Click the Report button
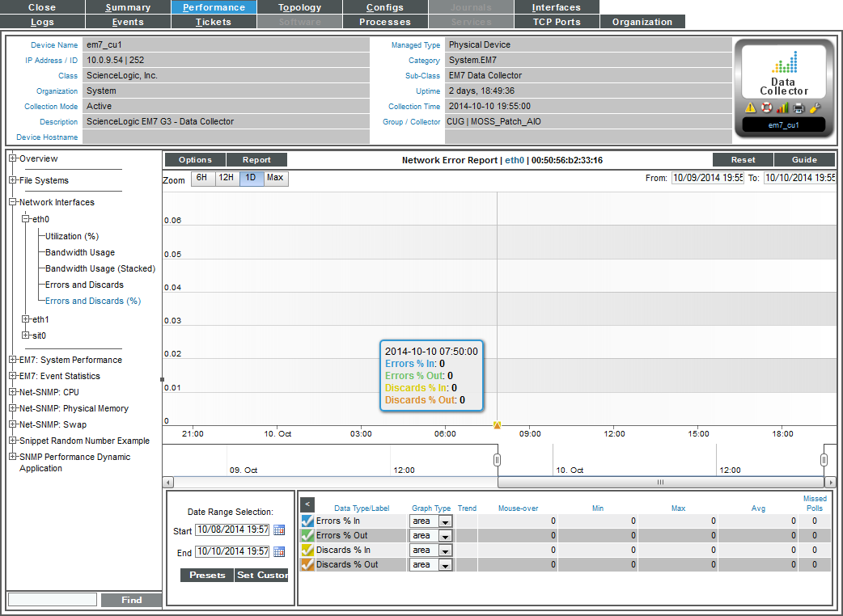Image resolution: width=843 pixels, height=616 pixels. click(x=256, y=159)
